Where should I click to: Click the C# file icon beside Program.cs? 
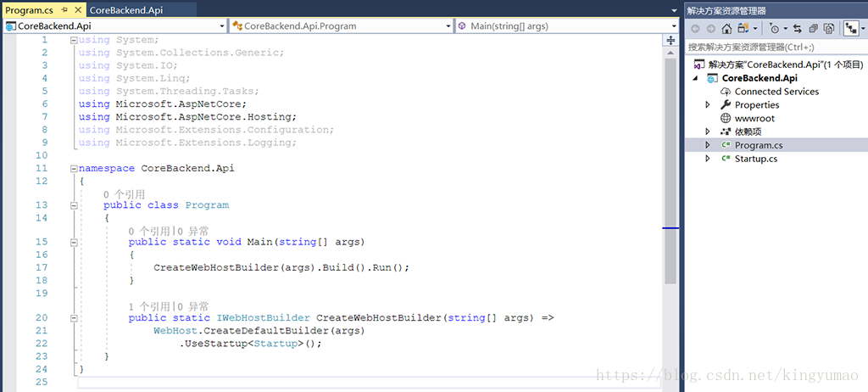pyautogui.click(x=726, y=145)
